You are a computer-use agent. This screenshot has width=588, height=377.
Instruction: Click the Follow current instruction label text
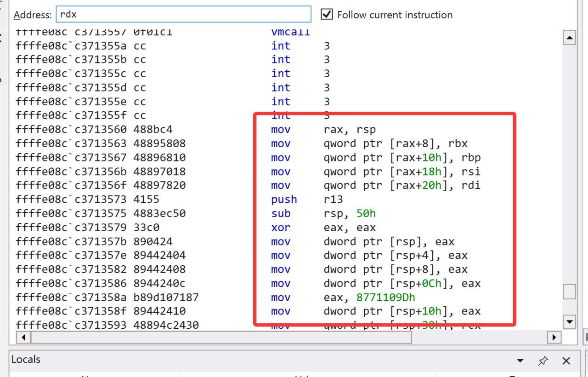(x=395, y=15)
